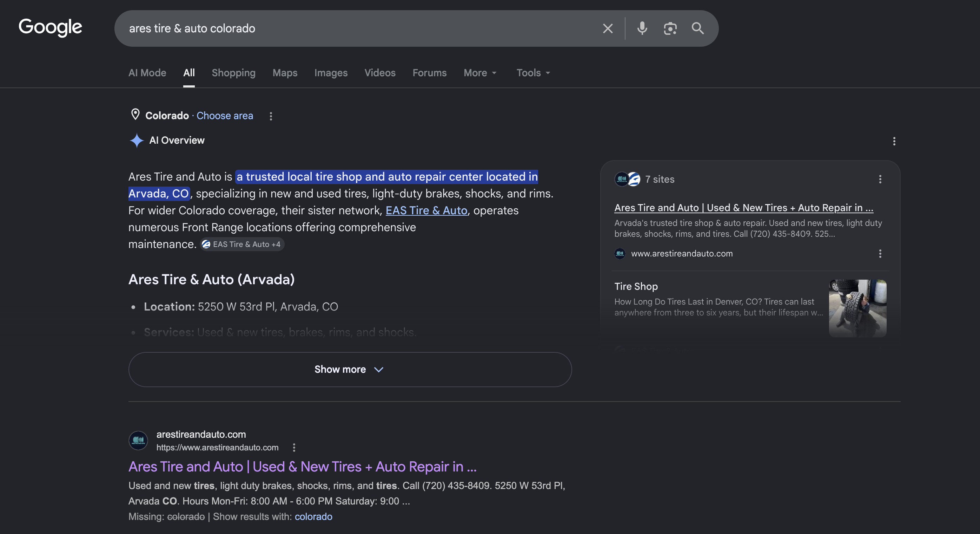
Task: Click the https://www.arestireandauto.com result URL
Action: point(217,448)
